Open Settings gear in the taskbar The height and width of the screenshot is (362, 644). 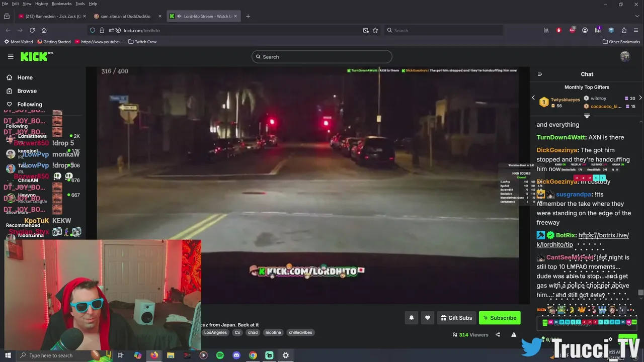point(286,355)
